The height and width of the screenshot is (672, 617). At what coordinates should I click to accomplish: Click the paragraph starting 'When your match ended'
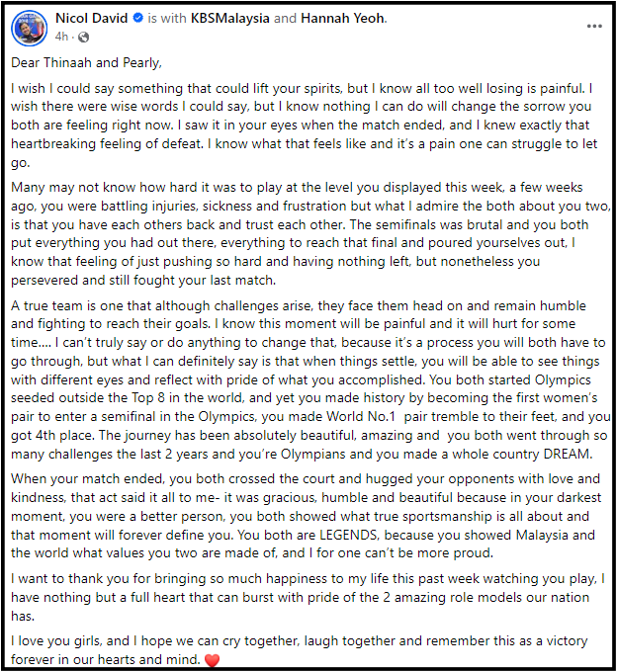[307, 516]
